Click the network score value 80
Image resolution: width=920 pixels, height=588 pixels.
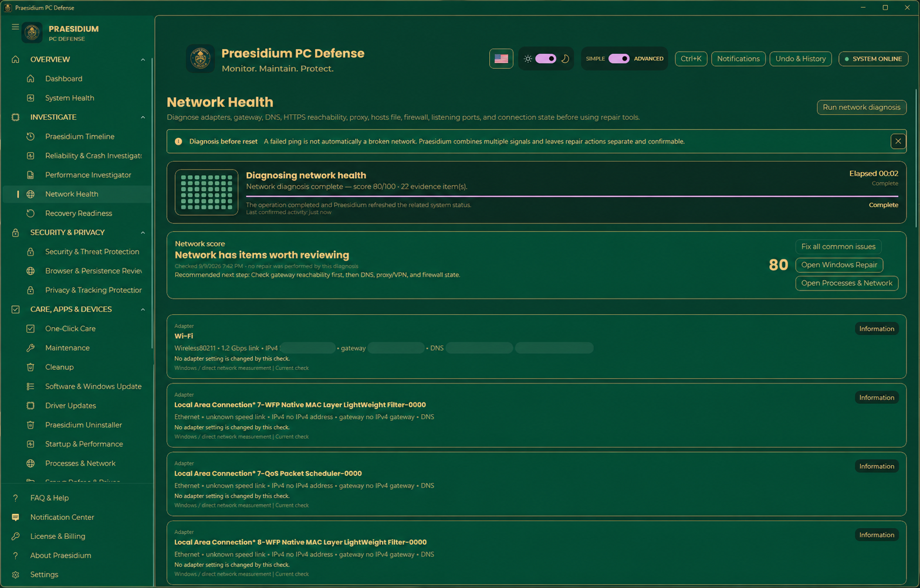coord(778,265)
